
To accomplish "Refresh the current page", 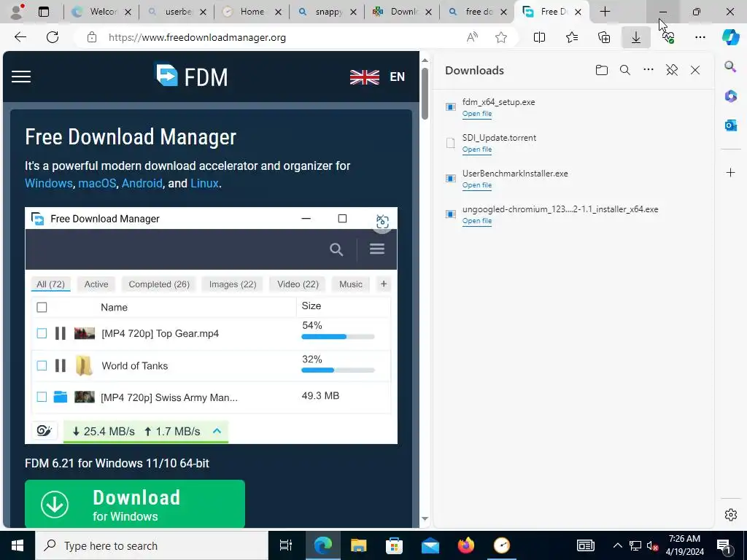I will click(53, 37).
